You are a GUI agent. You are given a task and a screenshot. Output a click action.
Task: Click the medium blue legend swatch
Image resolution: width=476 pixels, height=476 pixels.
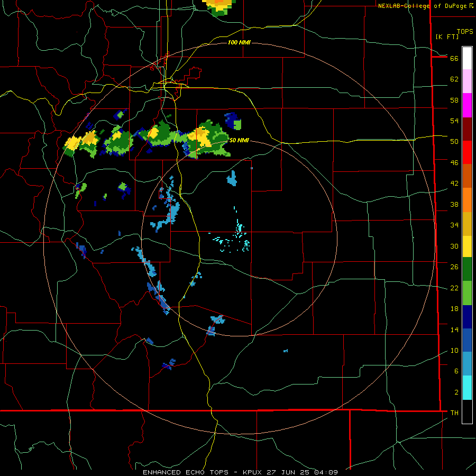[467, 340]
